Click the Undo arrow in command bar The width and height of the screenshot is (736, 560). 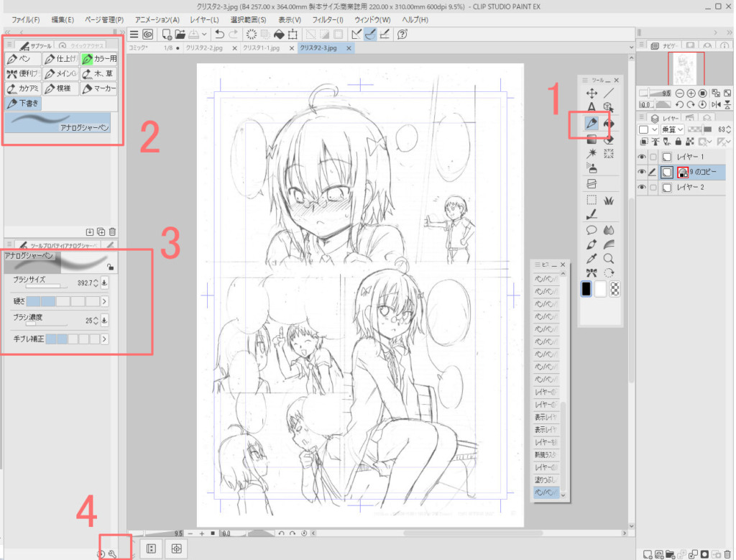pyautogui.click(x=219, y=35)
